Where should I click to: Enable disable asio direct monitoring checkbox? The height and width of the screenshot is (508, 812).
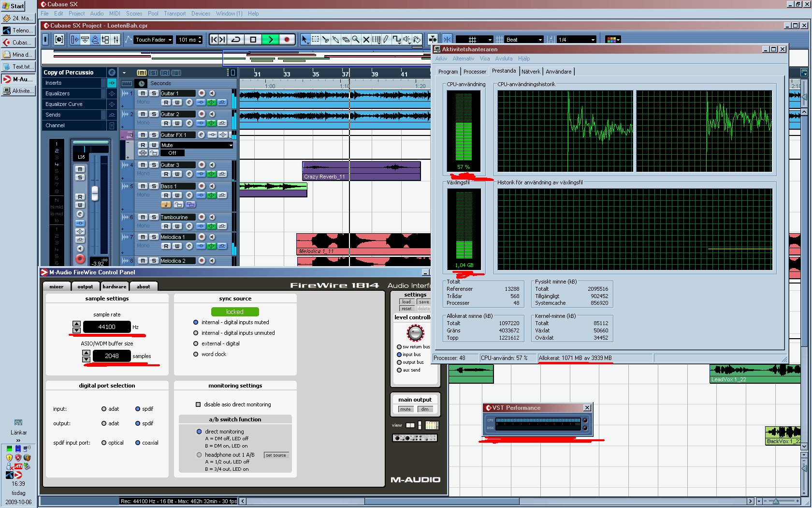pos(198,404)
